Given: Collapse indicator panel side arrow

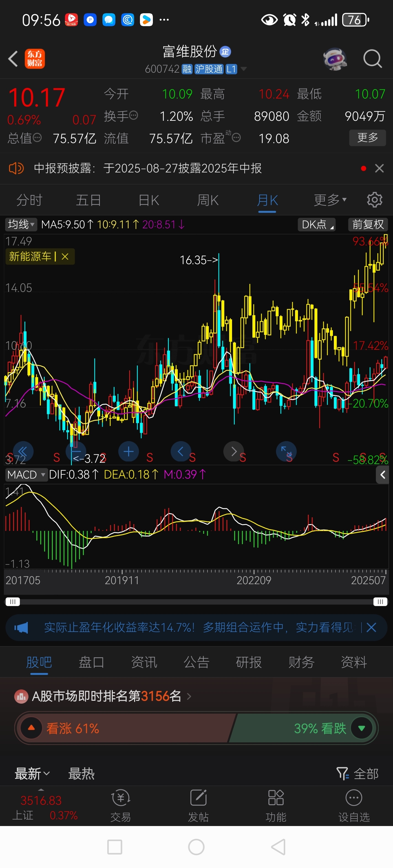Looking at the screenshot, I should click(383, 475).
